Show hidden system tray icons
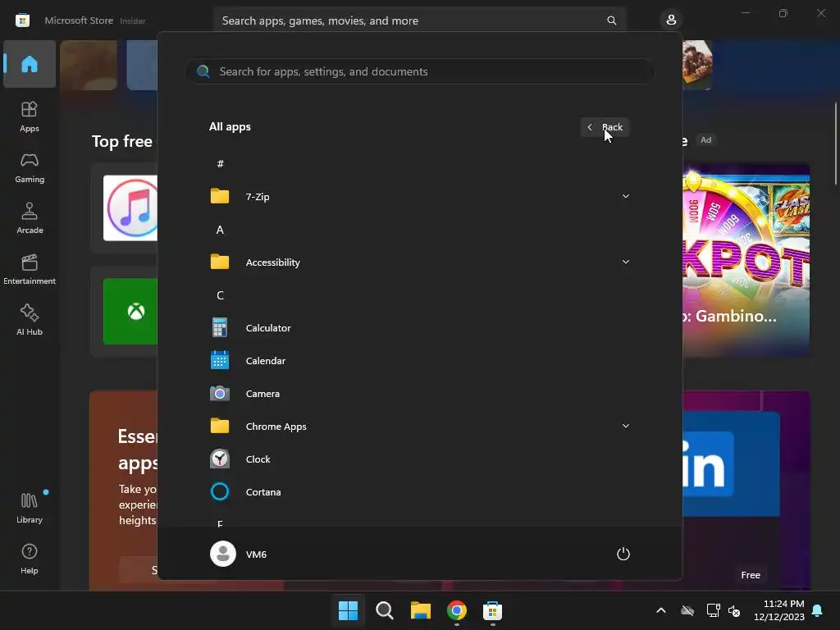Viewport: 840px width, 630px height. click(661, 610)
